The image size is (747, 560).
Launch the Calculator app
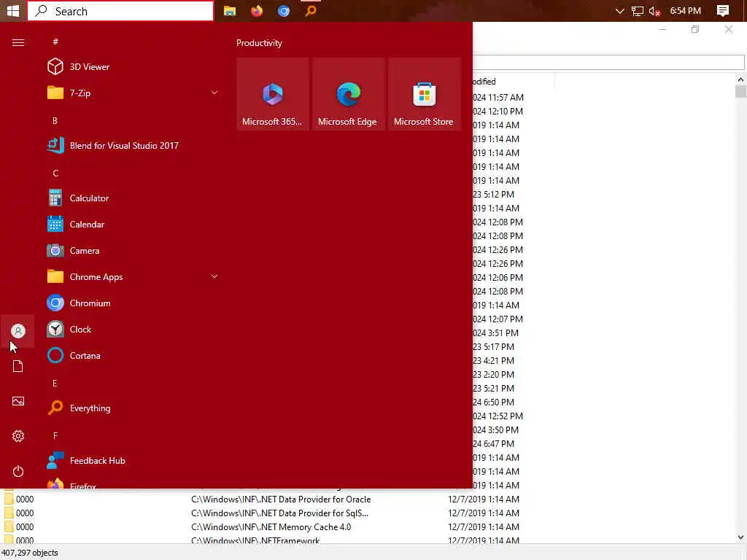point(133,198)
